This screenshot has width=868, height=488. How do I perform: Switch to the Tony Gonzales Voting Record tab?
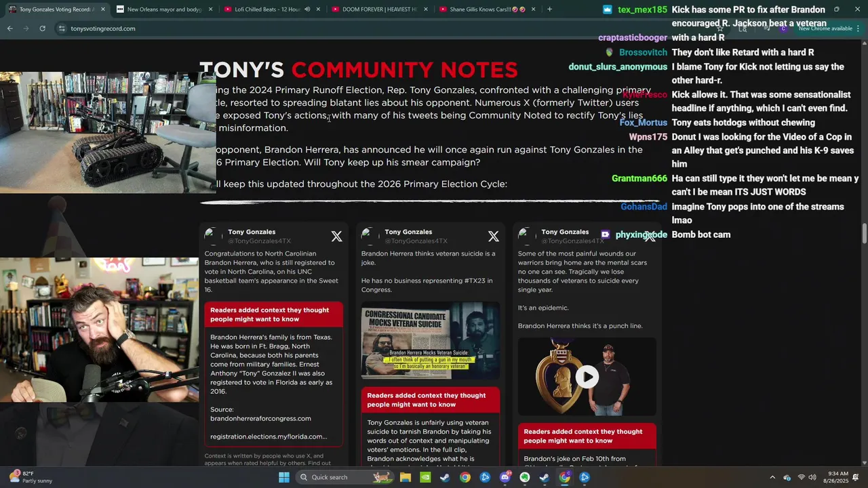(x=58, y=9)
